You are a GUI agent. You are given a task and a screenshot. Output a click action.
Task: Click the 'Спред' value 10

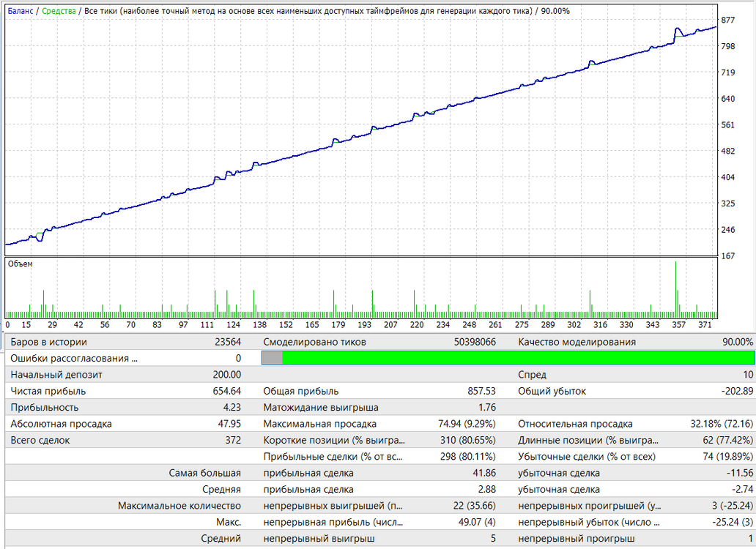pos(748,375)
